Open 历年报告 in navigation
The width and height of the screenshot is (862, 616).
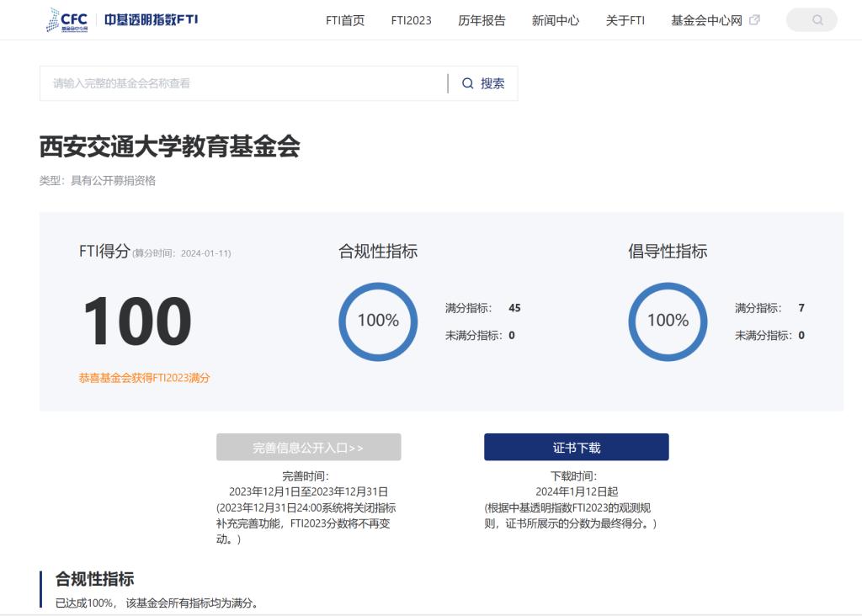[482, 20]
